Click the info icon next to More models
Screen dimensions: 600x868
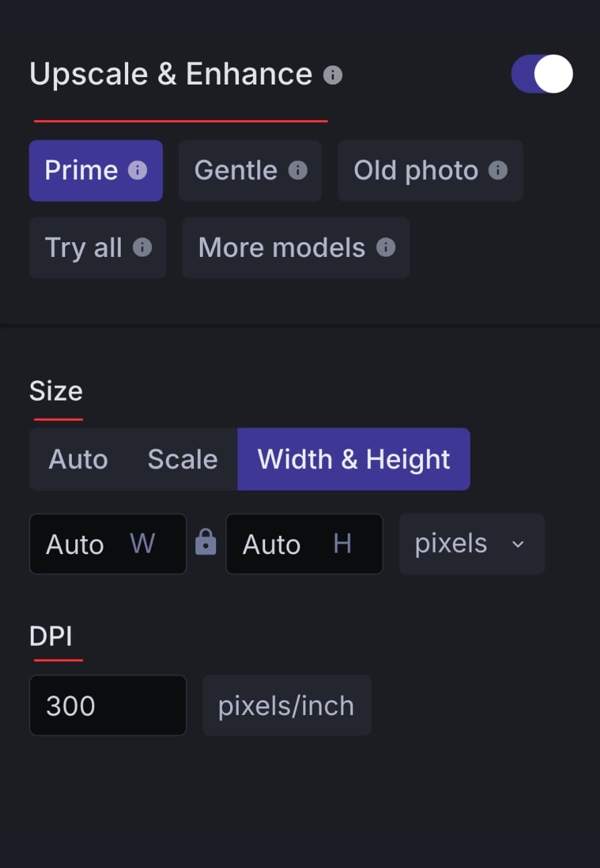pyautogui.click(x=385, y=248)
